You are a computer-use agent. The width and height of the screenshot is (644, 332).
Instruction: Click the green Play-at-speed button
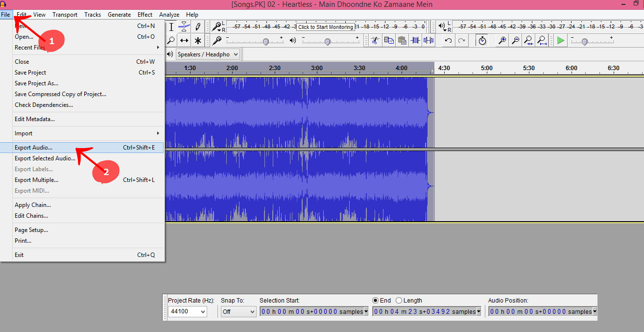(x=561, y=41)
